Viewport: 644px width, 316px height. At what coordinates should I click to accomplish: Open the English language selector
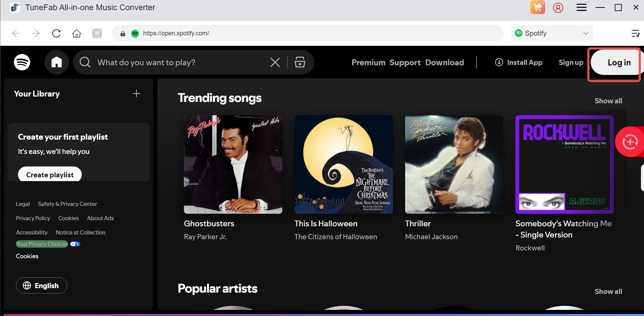click(41, 285)
